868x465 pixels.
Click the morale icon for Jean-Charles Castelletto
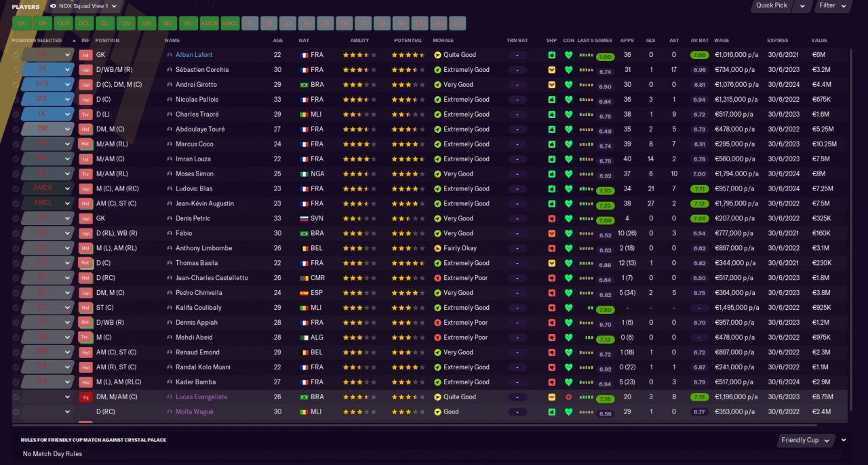[437, 278]
